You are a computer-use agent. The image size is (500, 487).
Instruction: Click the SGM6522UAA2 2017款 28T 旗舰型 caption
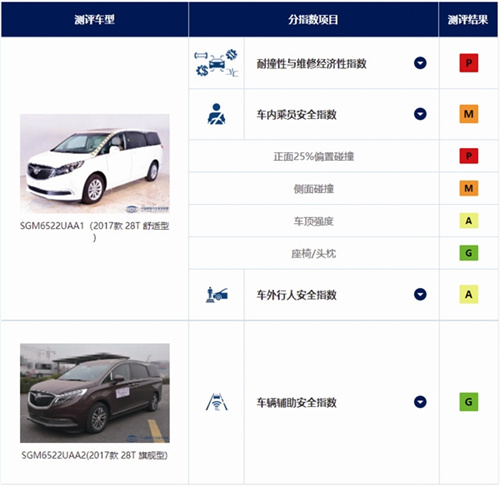(95, 455)
